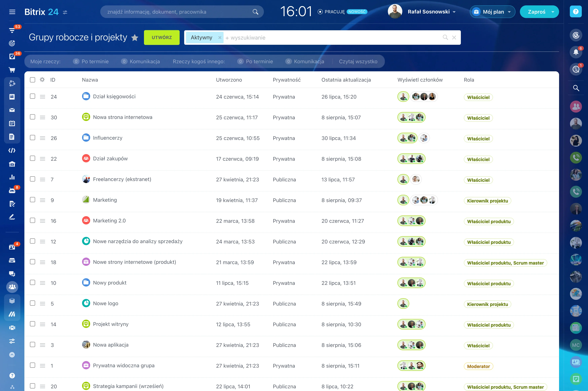The image size is (588, 391).
Task: Toggle the select-all header checkbox
Action: point(32,80)
